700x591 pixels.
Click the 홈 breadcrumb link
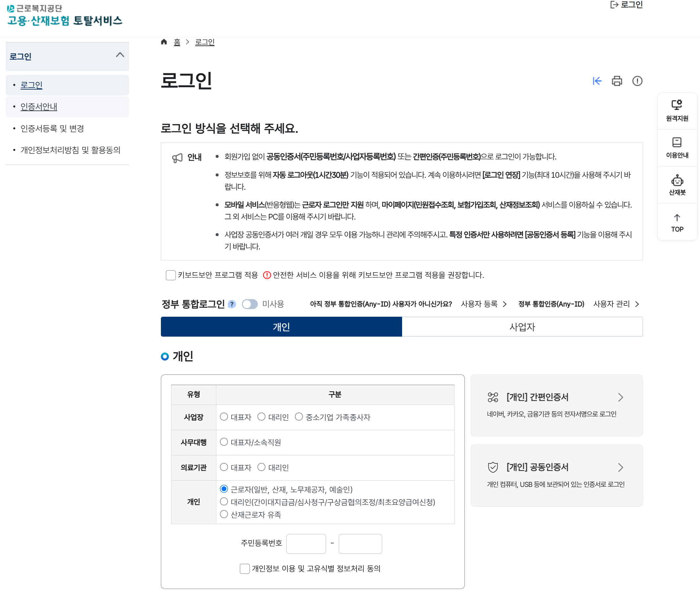pyautogui.click(x=177, y=42)
